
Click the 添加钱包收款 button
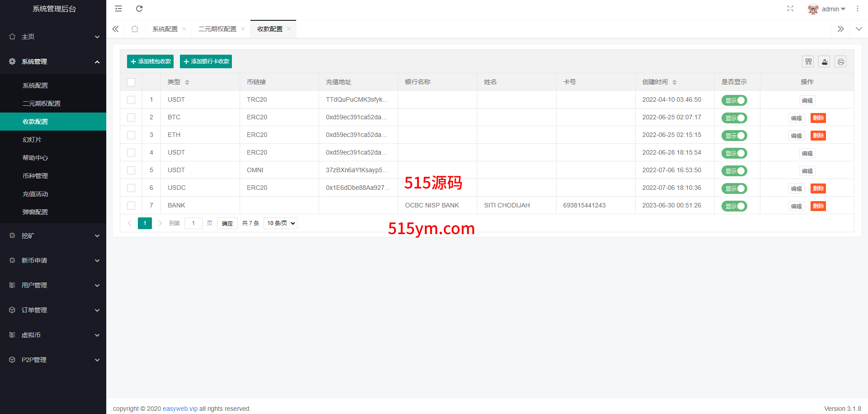(150, 61)
